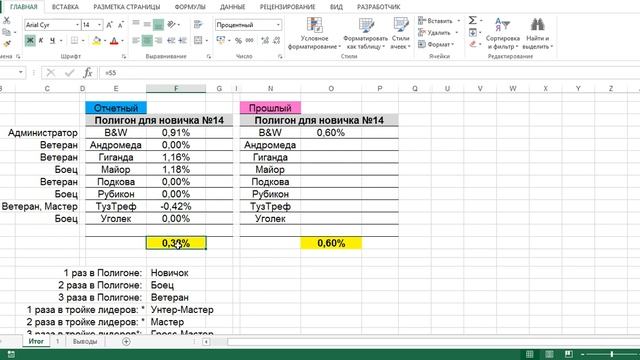The width and height of the screenshot is (640, 360).
Task: Select the Format Painter brush icon
Action: pos(7,43)
